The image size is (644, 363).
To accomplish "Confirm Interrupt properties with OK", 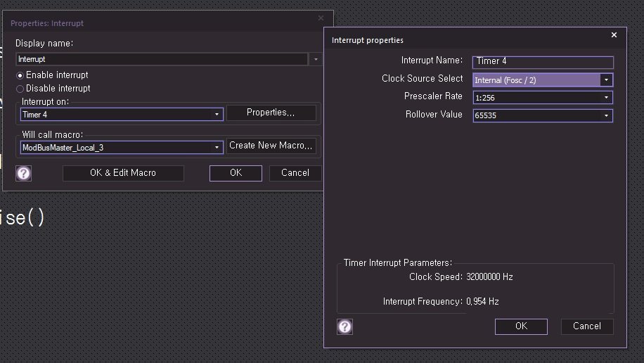I will click(521, 326).
